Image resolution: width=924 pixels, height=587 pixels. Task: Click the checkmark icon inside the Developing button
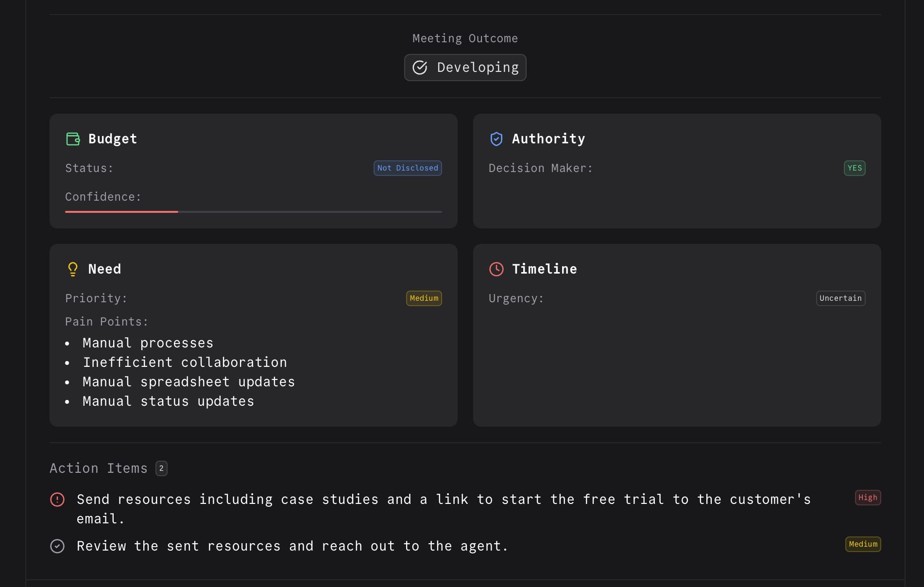421,68
